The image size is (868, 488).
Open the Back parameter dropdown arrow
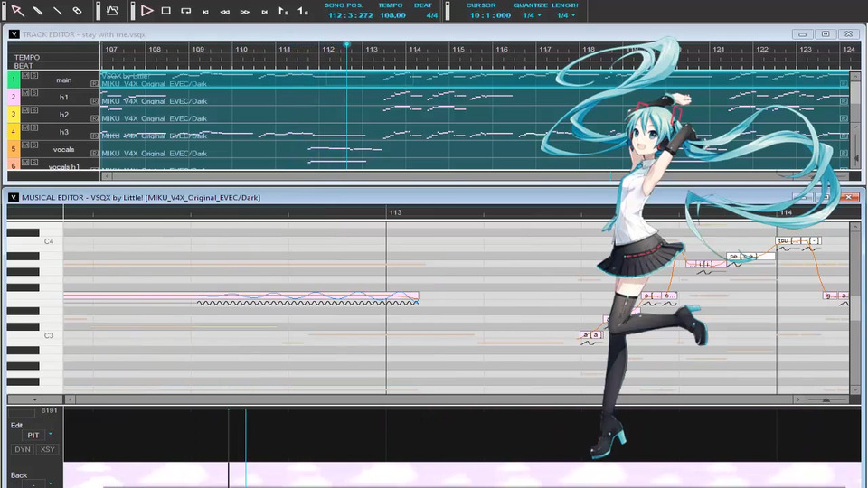click(51, 483)
